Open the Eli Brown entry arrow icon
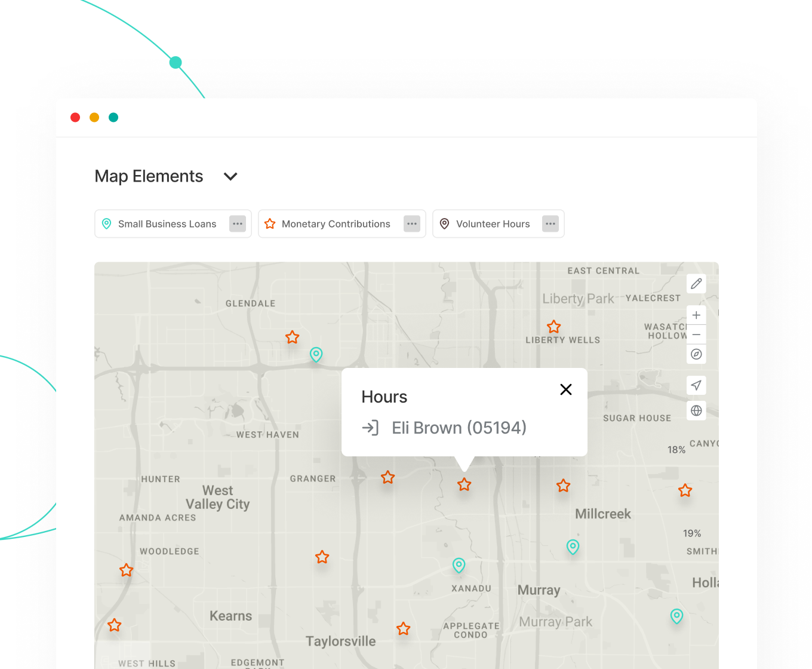Image resolution: width=812 pixels, height=669 pixels. point(370,428)
